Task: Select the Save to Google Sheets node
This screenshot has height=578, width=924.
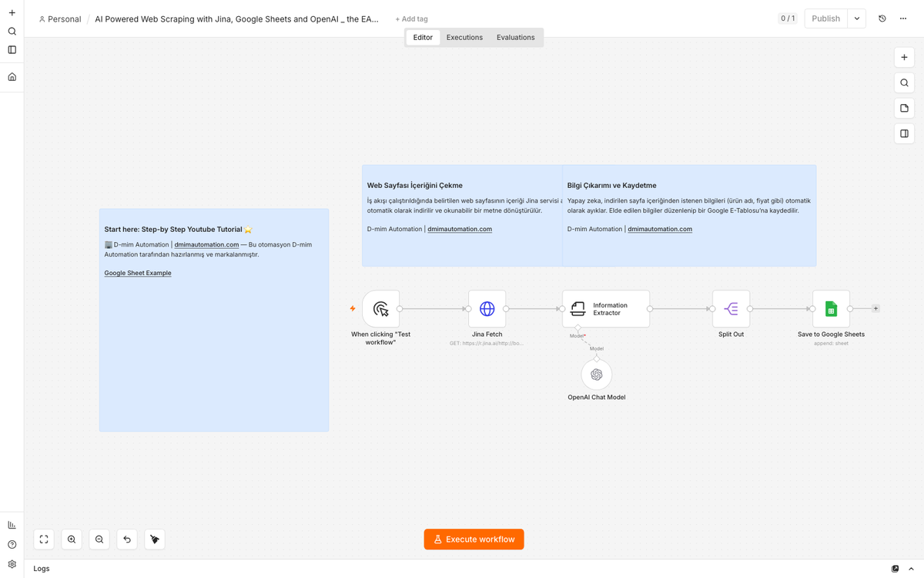Action: coord(832,309)
